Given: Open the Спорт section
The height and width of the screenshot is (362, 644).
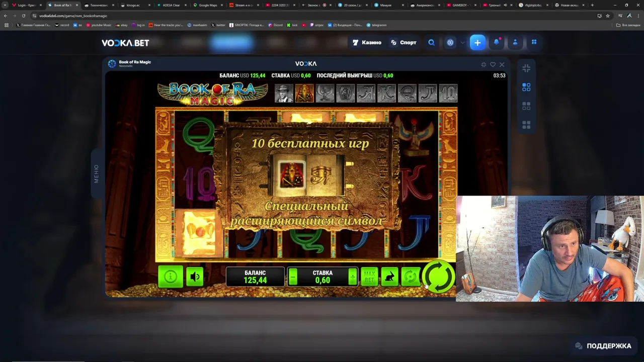Looking at the screenshot, I should pos(404,43).
